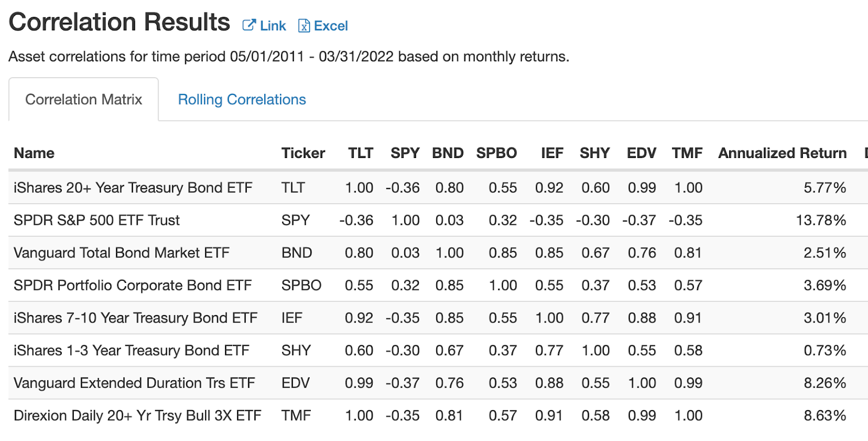
Task: Click the Link text hyperlink
Action: point(273,26)
